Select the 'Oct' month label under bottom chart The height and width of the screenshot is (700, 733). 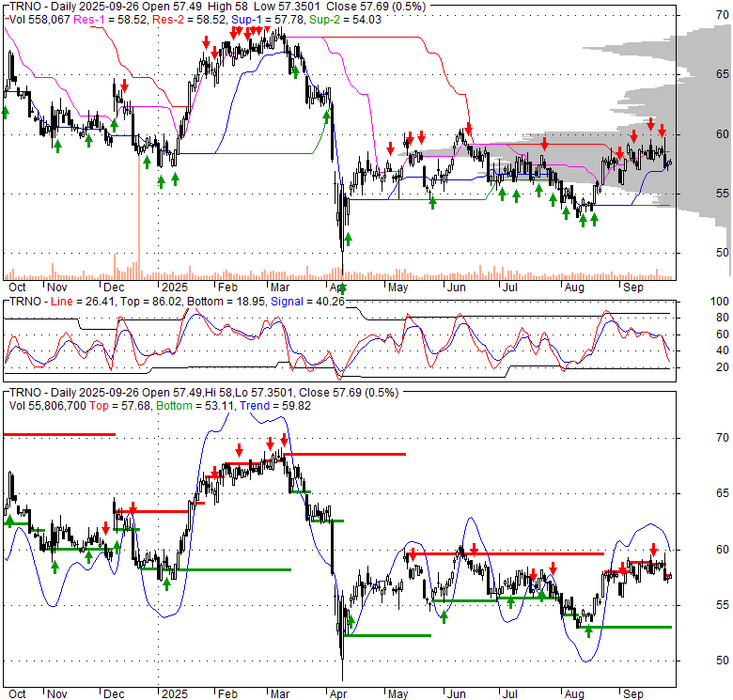coord(17,694)
